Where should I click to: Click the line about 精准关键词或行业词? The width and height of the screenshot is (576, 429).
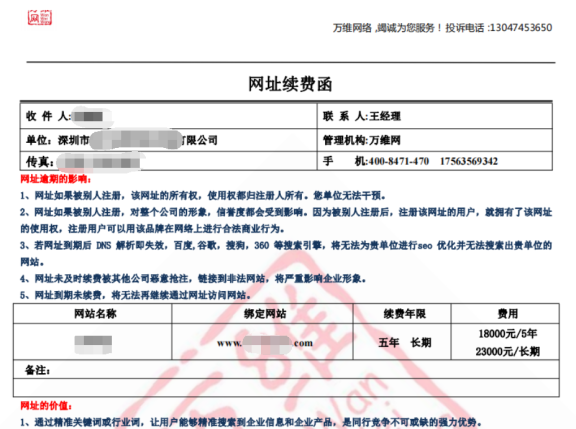point(251,422)
